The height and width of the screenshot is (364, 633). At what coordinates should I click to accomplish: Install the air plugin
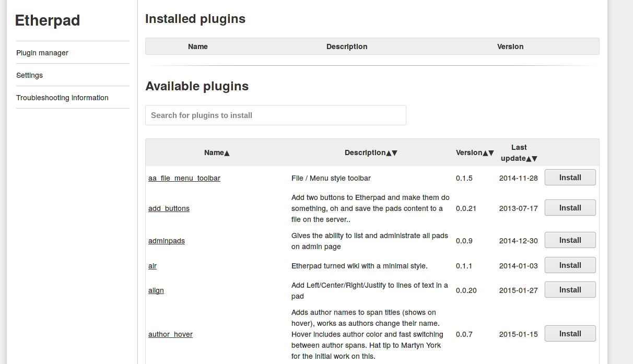pos(570,265)
